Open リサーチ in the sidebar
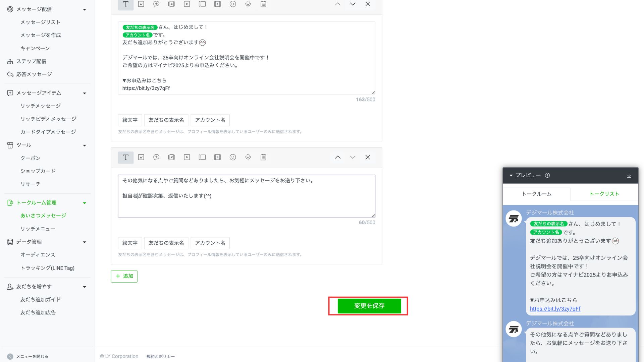644x362 pixels. [30, 184]
